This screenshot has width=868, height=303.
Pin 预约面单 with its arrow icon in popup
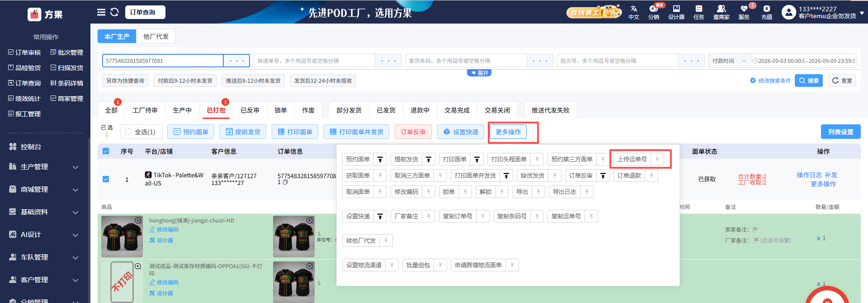380,159
